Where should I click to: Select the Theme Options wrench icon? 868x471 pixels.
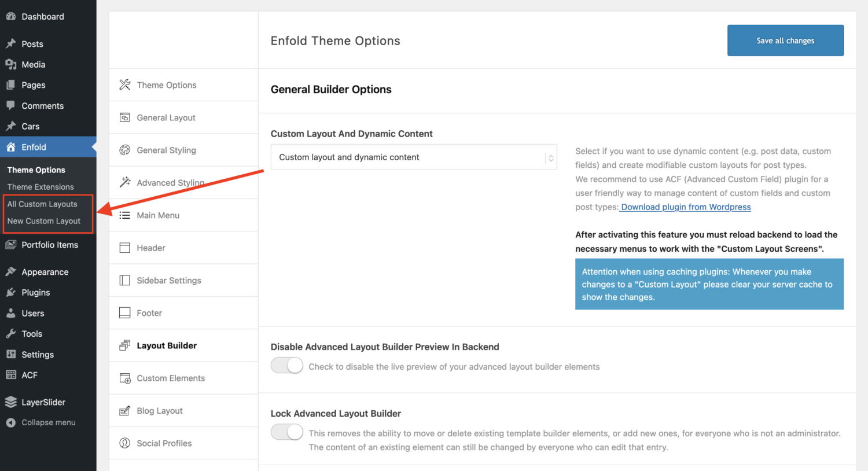pyautogui.click(x=124, y=84)
